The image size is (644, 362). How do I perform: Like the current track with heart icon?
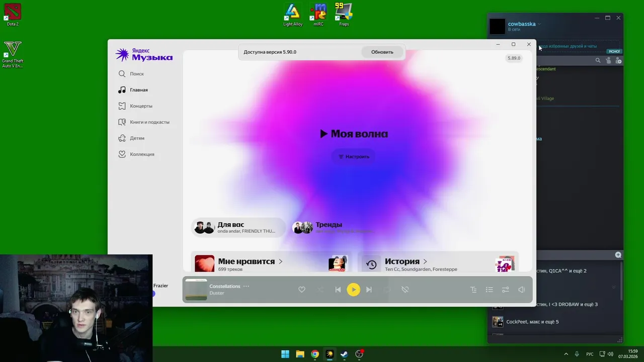[302, 290]
